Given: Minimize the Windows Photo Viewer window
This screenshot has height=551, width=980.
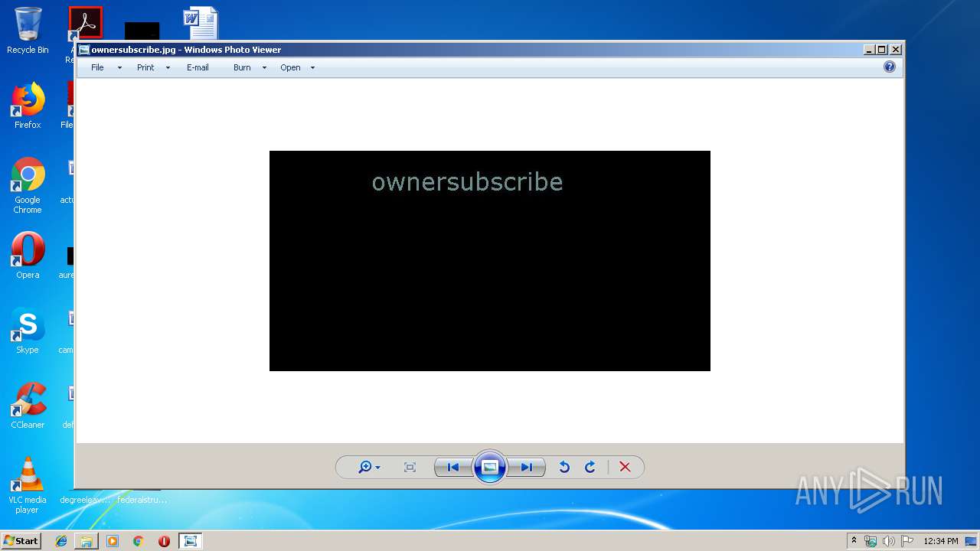Looking at the screenshot, I should tap(869, 50).
